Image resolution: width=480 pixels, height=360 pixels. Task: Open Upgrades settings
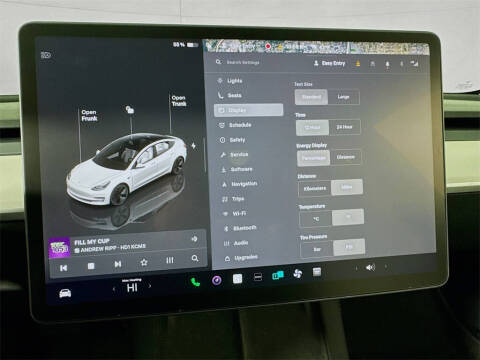pos(241,258)
